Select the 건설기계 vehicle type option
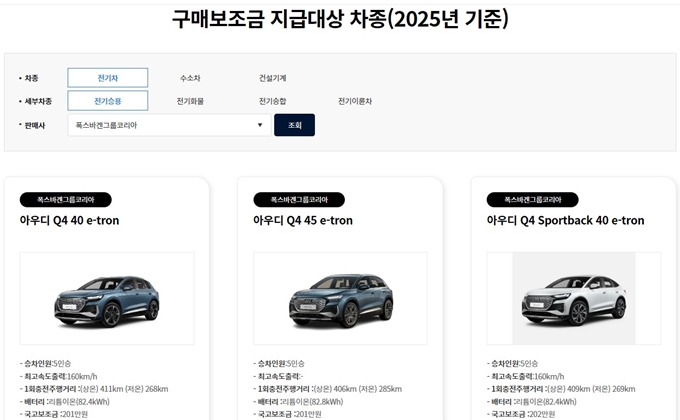The image size is (680, 420). [272, 78]
